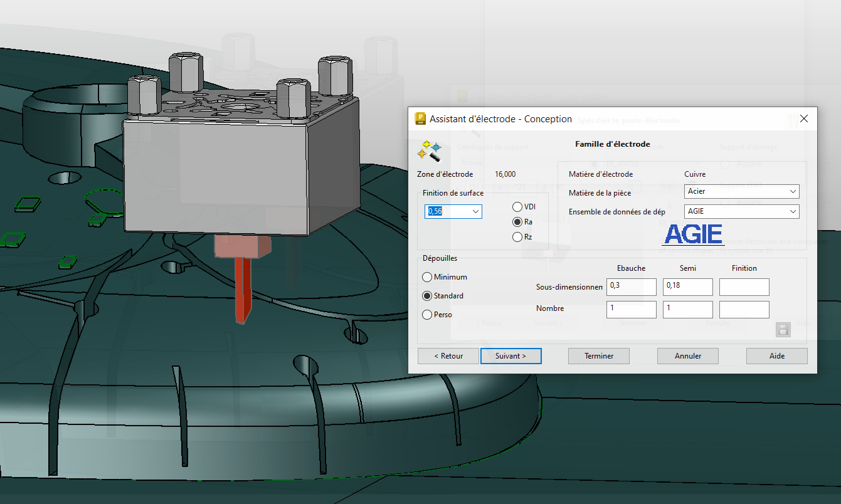Viewport: 841px width, 504px height.
Task: Select the VDI surface finish option
Action: point(517,207)
